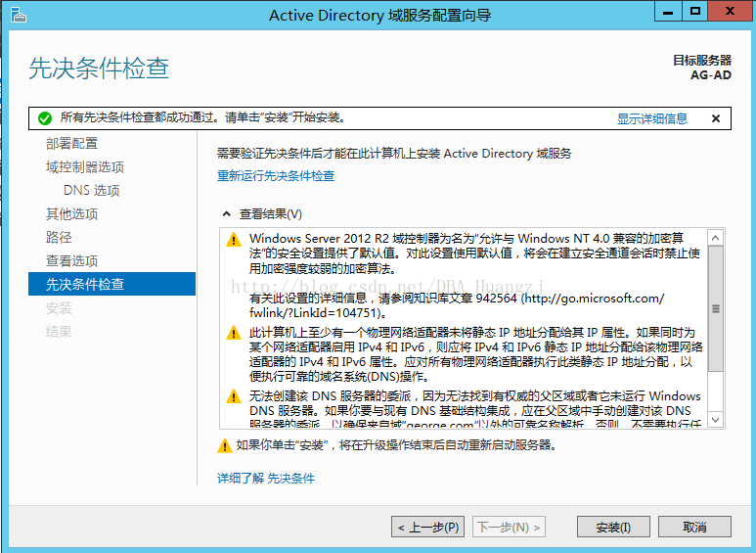Click text 所有先决条件检查都成功通过
This screenshot has width=756, height=553.
click(137, 117)
